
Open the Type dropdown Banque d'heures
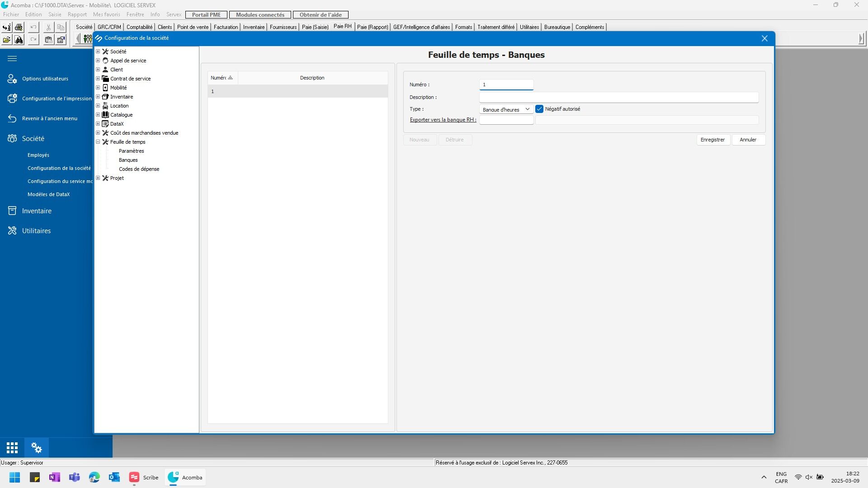(506, 109)
